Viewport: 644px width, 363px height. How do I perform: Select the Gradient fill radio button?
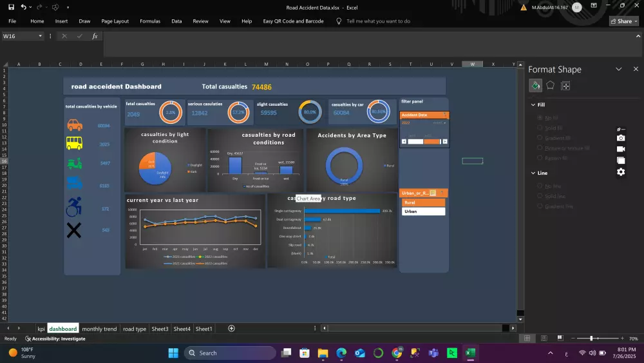[540, 138]
